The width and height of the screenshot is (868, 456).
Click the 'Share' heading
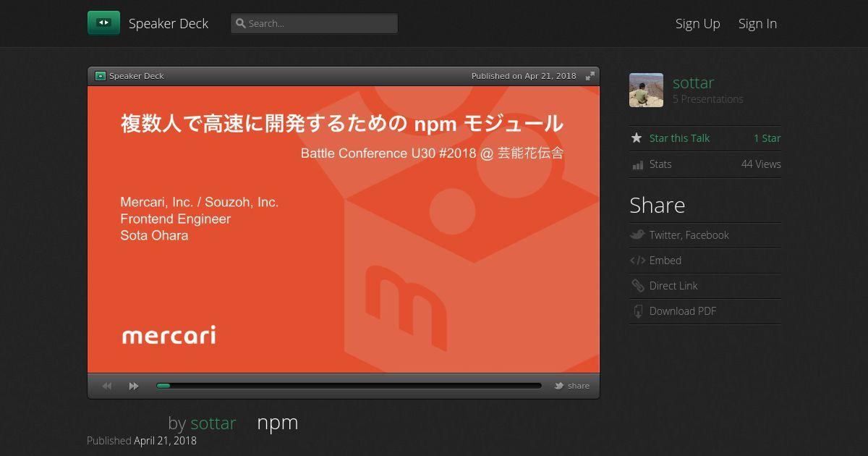click(x=658, y=205)
